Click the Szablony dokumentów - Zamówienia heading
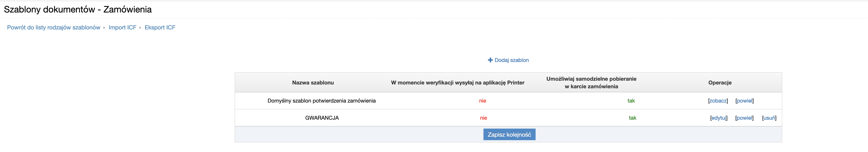The height and width of the screenshot is (152, 868). point(78,9)
